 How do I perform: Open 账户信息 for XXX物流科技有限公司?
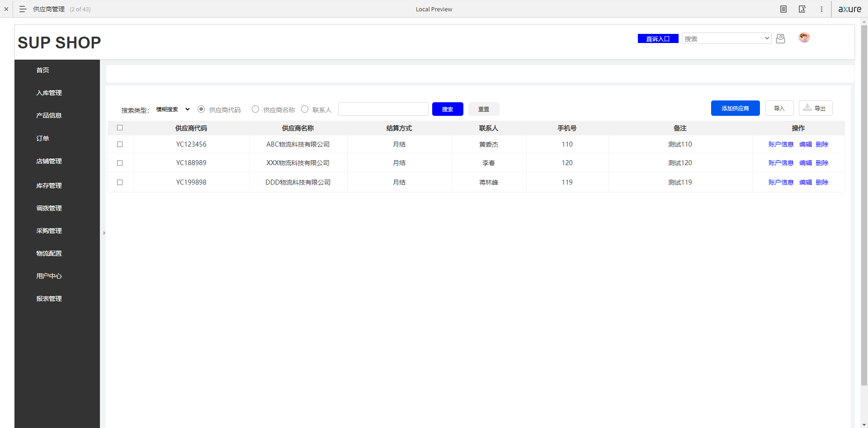point(781,163)
